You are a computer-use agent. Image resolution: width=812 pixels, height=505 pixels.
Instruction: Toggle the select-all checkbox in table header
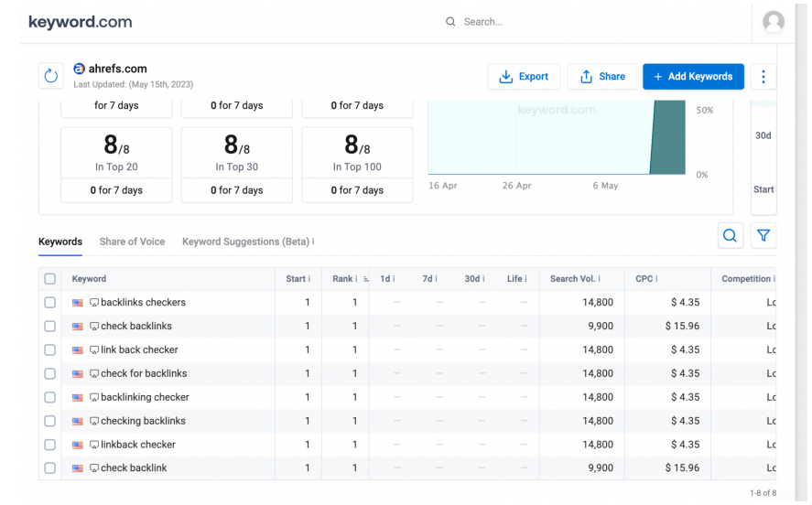pyautogui.click(x=50, y=279)
